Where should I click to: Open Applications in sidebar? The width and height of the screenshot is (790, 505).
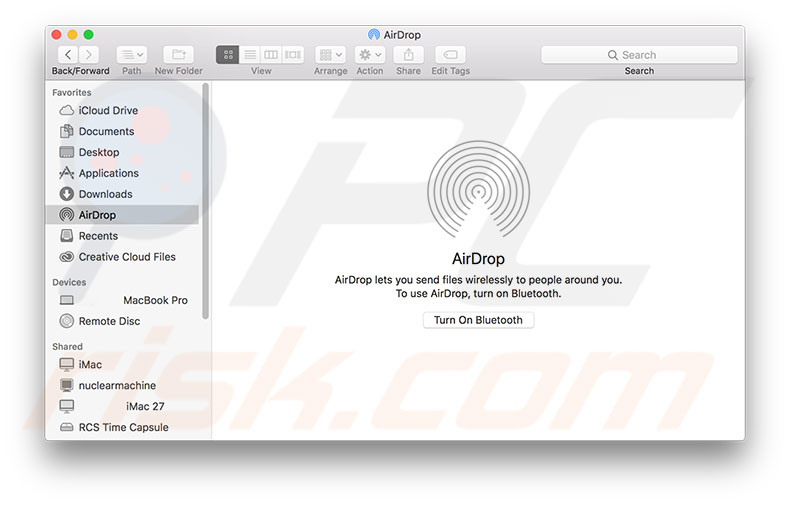[122, 173]
